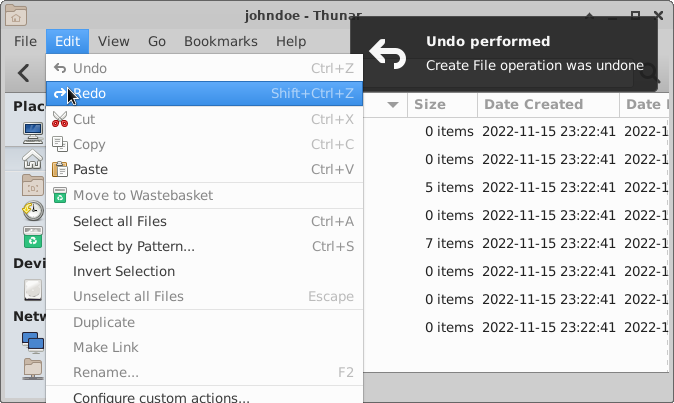Image resolution: width=674 pixels, height=403 pixels.
Task: Click the back navigation arrow
Action: (x=24, y=73)
